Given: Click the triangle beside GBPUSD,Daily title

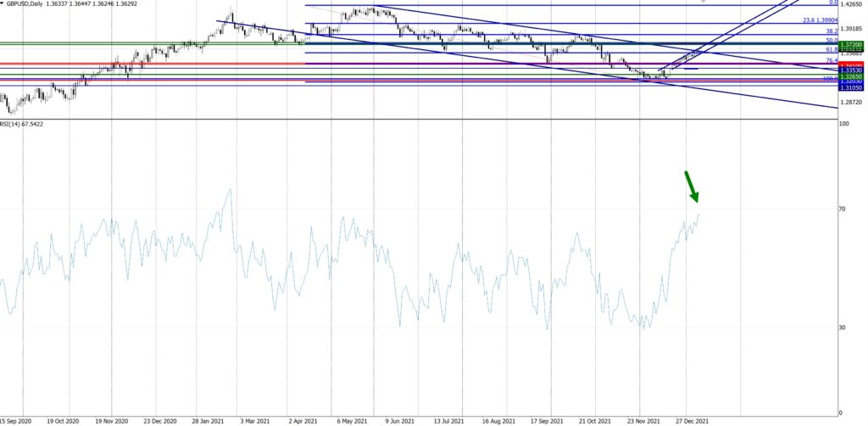Looking at the screenshot, I should [3, 4].
